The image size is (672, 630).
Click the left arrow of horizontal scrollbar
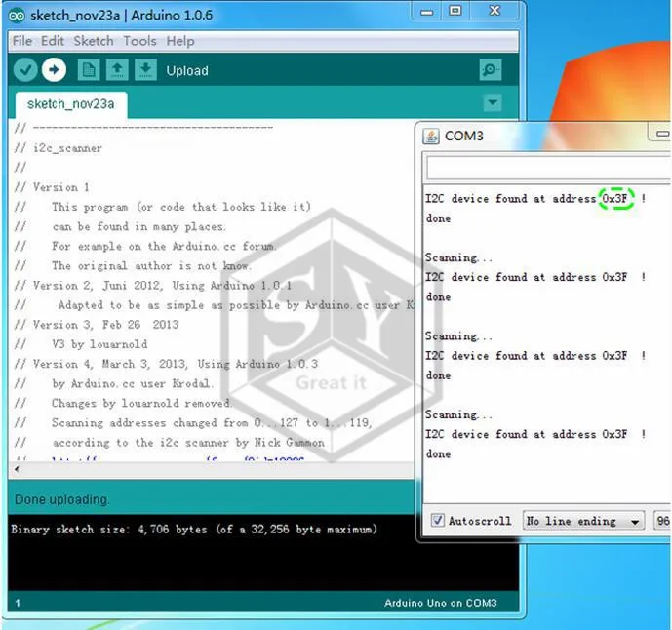[x=17, y=469]
